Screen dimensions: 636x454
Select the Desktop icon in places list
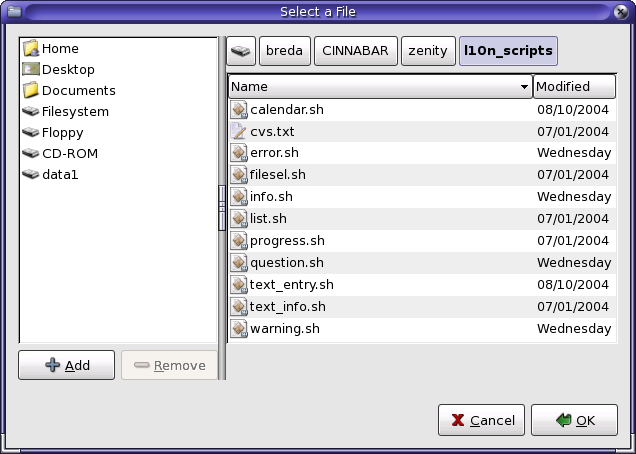click(30, 70)
